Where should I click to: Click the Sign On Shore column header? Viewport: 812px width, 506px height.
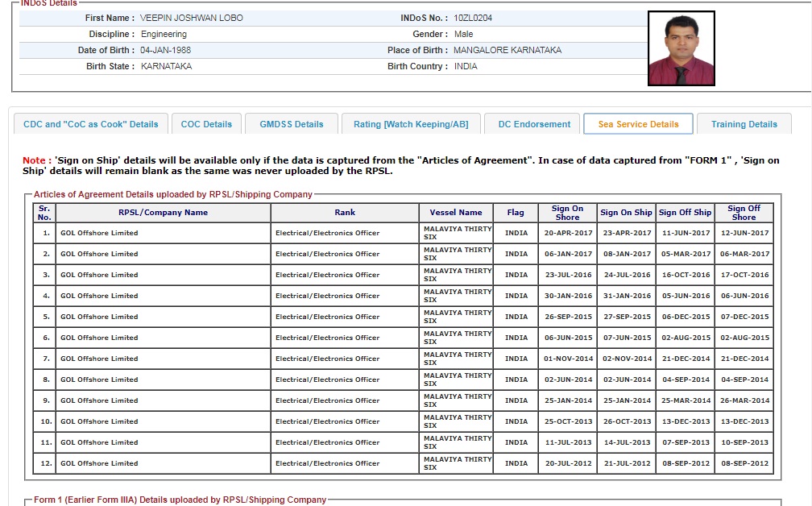point(567,213)
